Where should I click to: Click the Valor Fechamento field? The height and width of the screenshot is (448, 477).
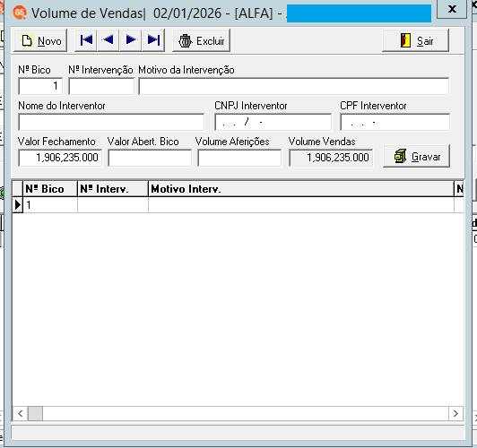coord(60,158)
